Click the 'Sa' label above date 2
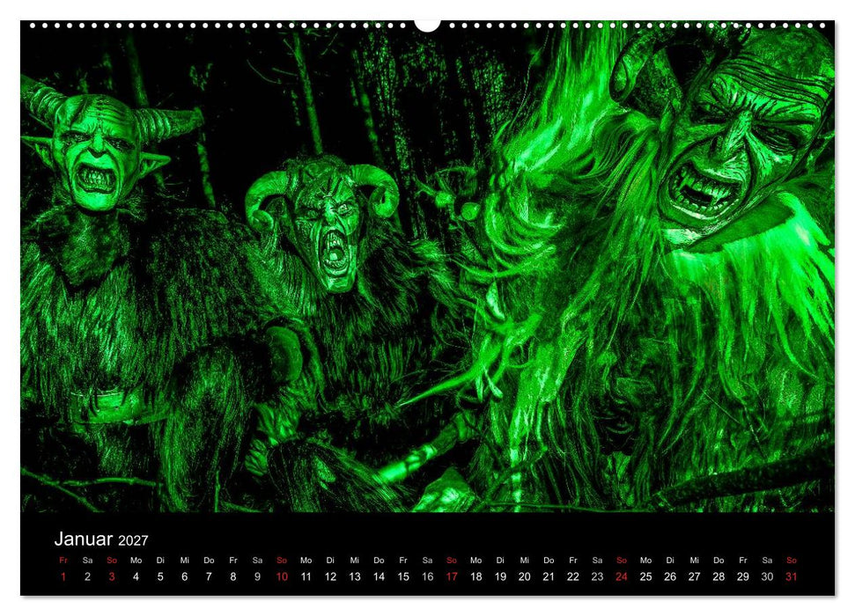Viewport: 855px width, 616px height. [x=87, y=561]
